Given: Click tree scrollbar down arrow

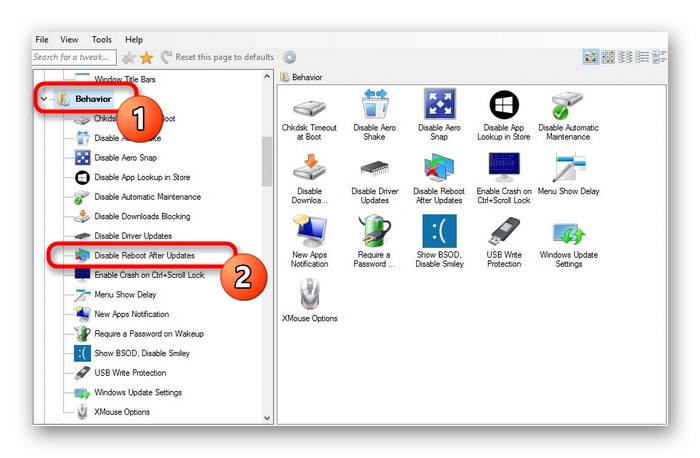Looking at the screenshot, I should 267,418.
